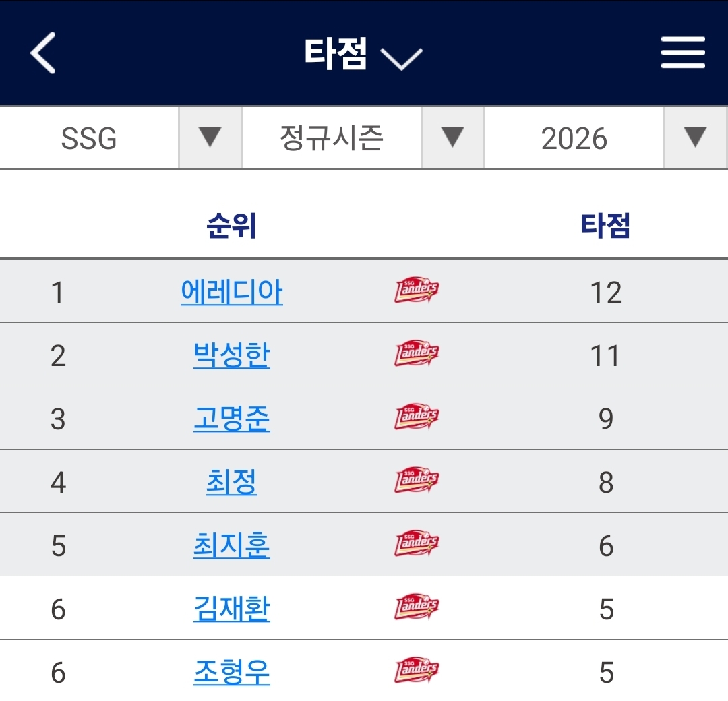
Task: Tap SSG Landers logo beside 조형우
Action: click(417, 671)
